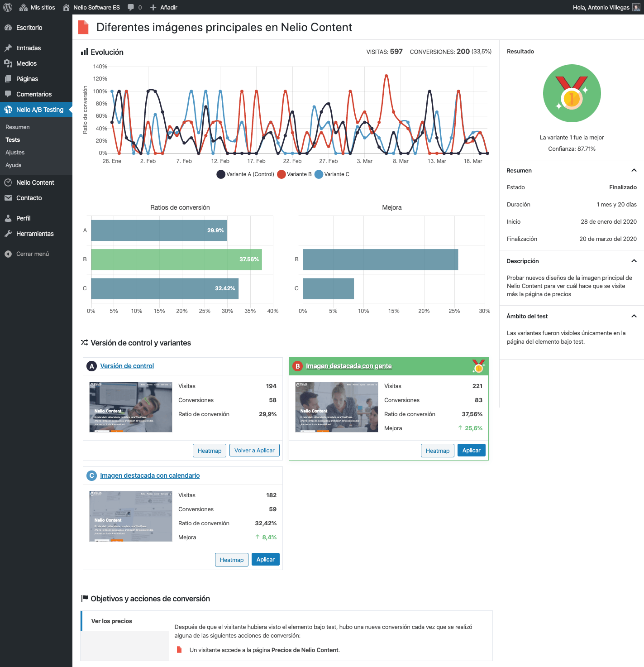Open the comments bubble icon in admin bar
Image resolution: width=644 pixels, height=667 pixels.
click(x=131, y=7)
